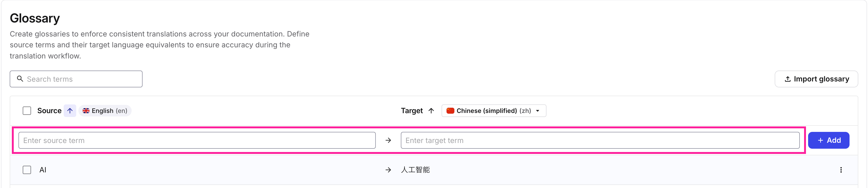The height and width of the screenshot is (188, 868).
Task: Click the Add button to save a term
Action: 828,140
